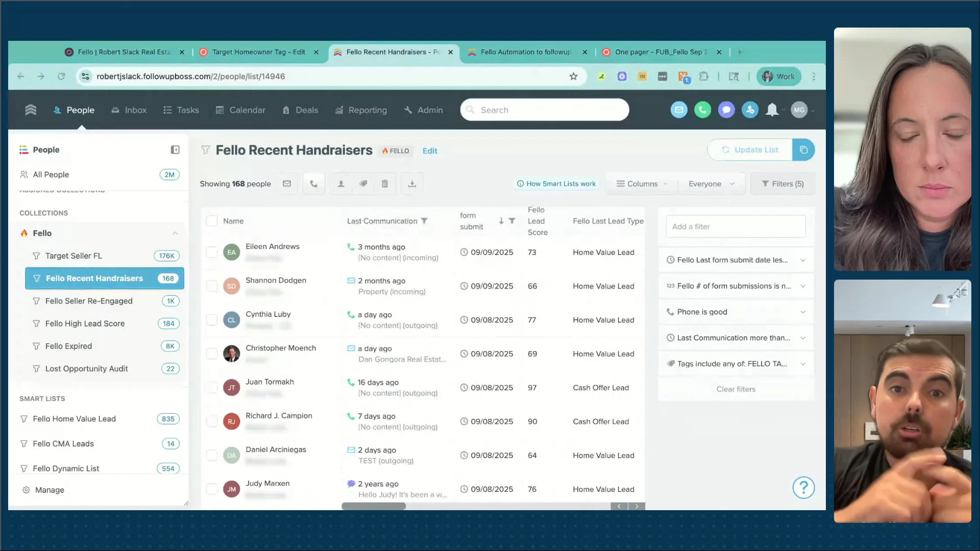Image resolution: width=980 pixels, height=551 pixels.
Task: Click the trash delete icon in list toolbar
Action: point(385,184)
